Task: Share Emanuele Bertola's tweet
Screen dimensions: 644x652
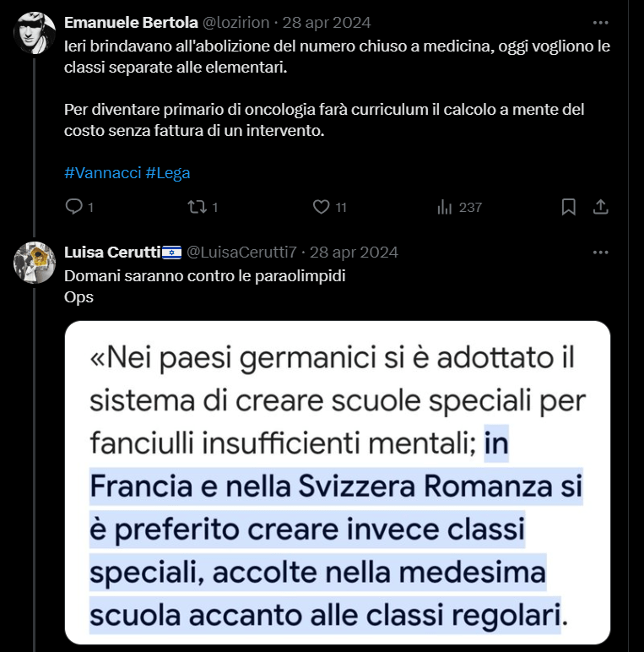Action: point(600,207)
